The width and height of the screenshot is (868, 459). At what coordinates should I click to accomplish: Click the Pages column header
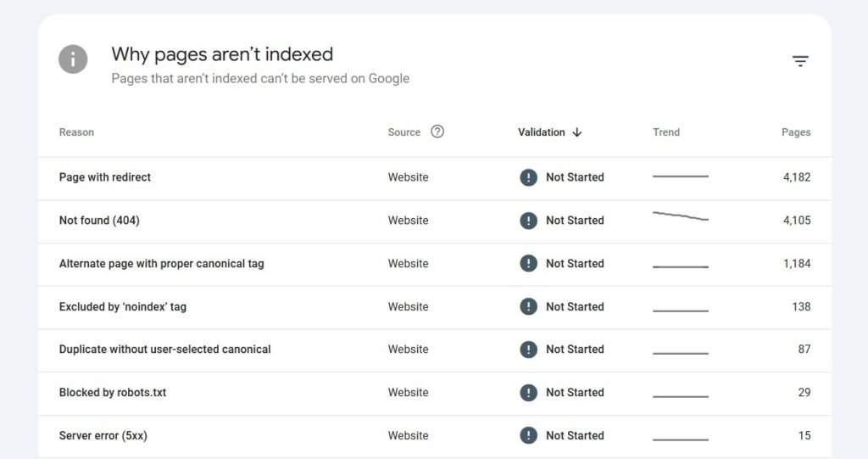tap(796, 132)
